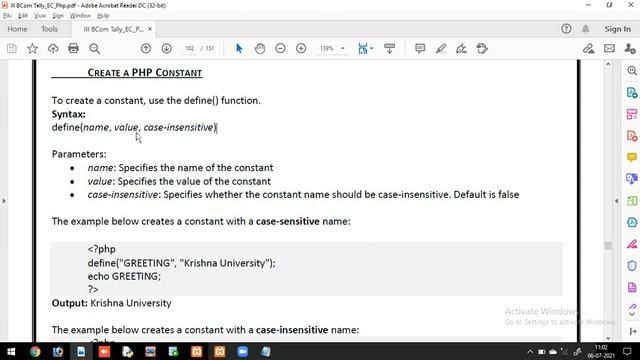Bookmark file with the star icon
The image size is (640, 360).
32,49
